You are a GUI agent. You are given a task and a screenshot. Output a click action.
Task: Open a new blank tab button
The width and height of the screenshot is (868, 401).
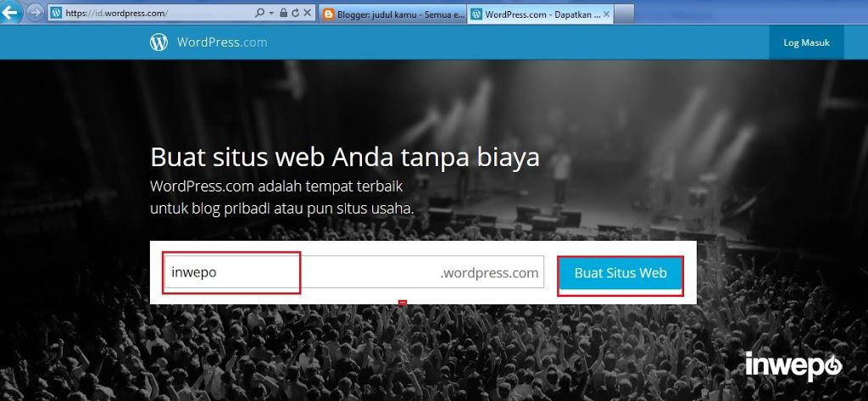[625, 14]
